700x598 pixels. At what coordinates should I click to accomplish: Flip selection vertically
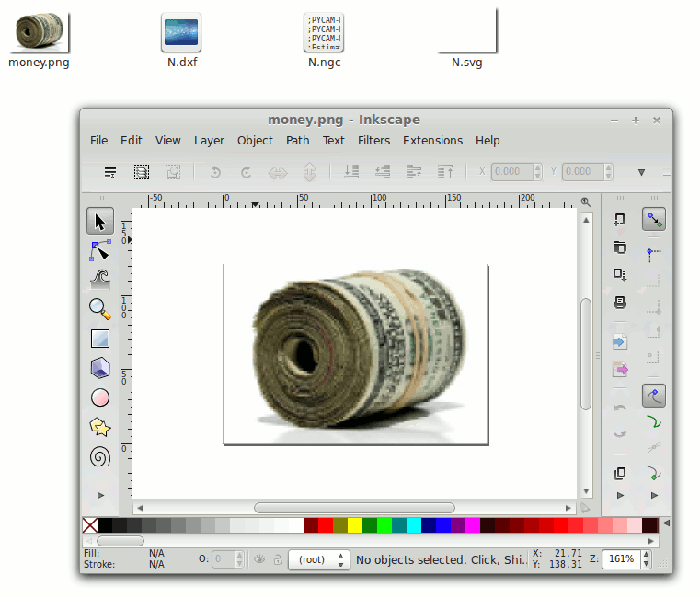point(309,172)
